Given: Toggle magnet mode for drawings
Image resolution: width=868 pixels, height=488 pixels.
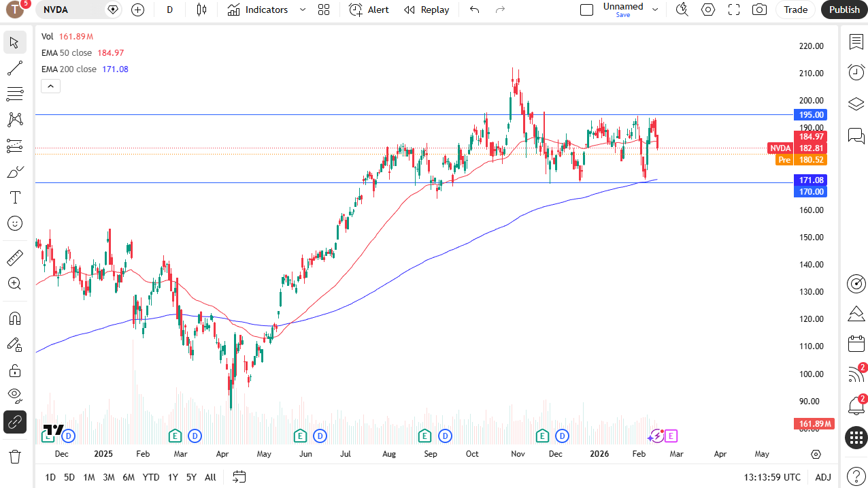Looking at the screenshot, I should 15,319.
